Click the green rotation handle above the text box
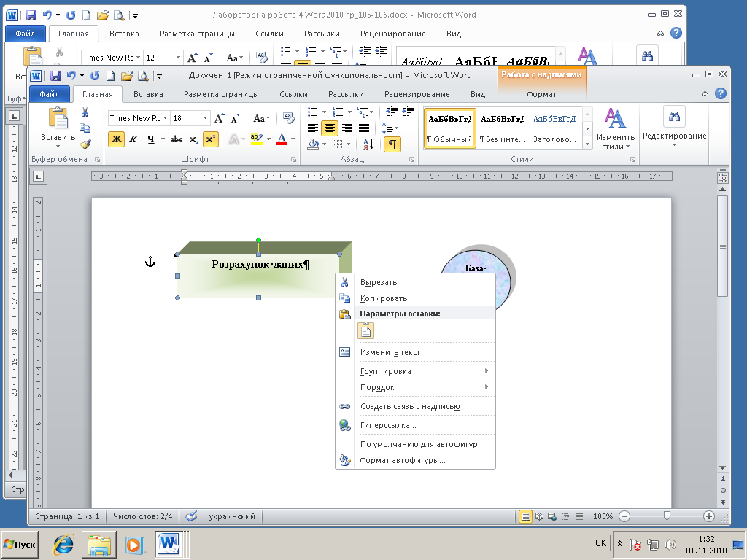 click(259, 241)
